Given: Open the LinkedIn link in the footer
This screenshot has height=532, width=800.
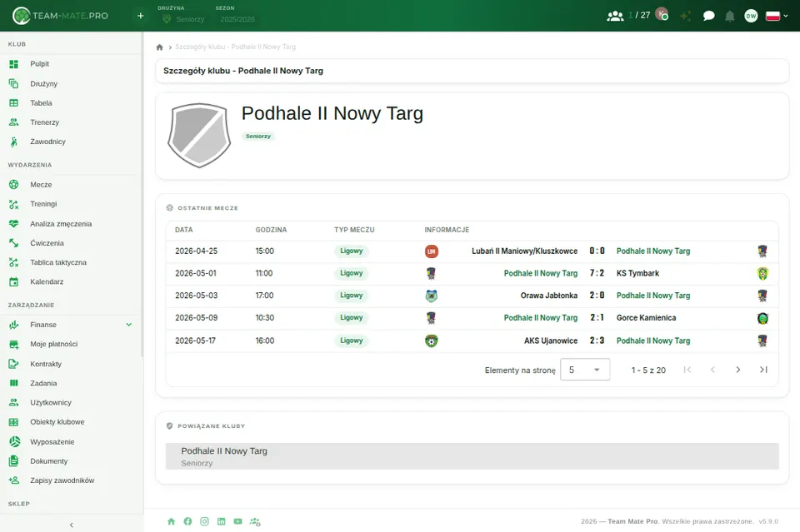Looking at the screenshot, I should (x=221, y=521).
